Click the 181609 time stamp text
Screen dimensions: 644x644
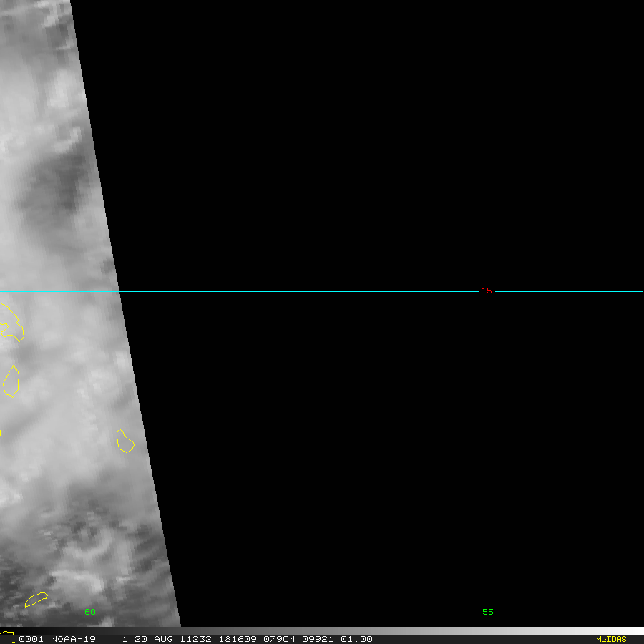238,639
